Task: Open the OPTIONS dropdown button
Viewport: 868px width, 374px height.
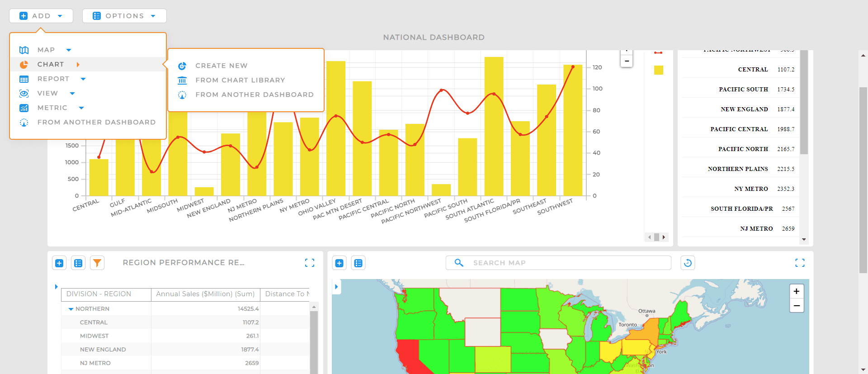Action: [x=124, y=16]
